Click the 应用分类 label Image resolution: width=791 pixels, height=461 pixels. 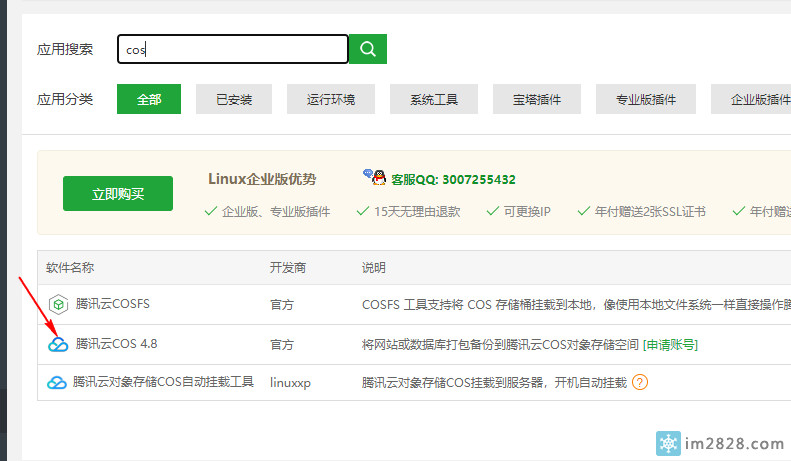65,99
